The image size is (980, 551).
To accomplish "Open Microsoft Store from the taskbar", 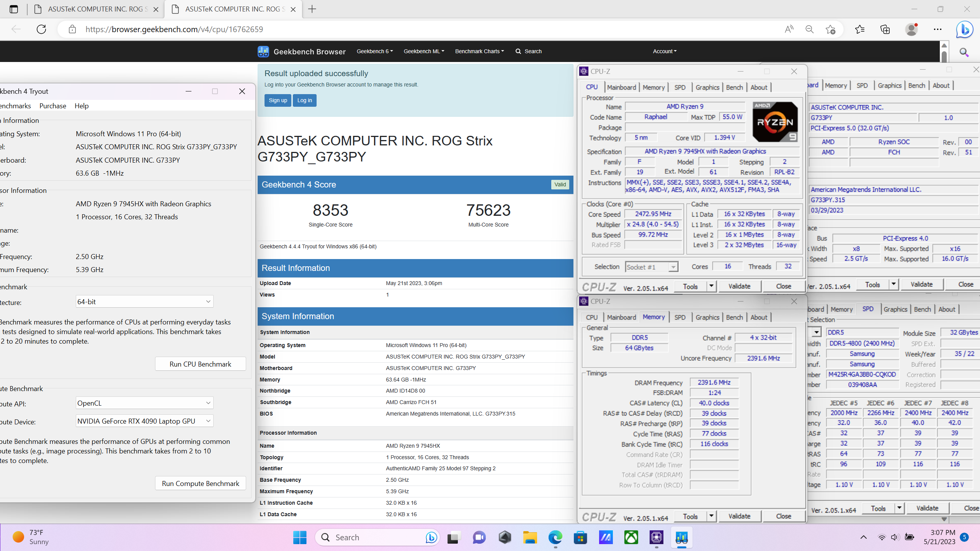I will click(x=580, y=537).
